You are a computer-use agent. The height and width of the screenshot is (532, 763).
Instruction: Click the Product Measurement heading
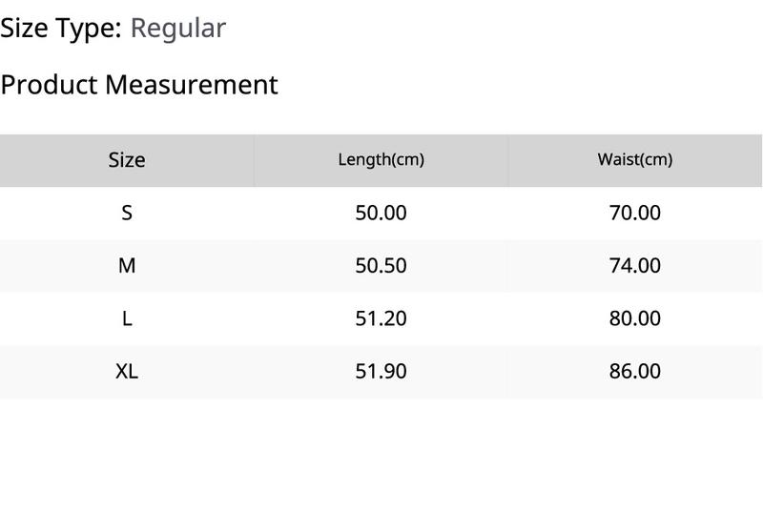point(139,85)
